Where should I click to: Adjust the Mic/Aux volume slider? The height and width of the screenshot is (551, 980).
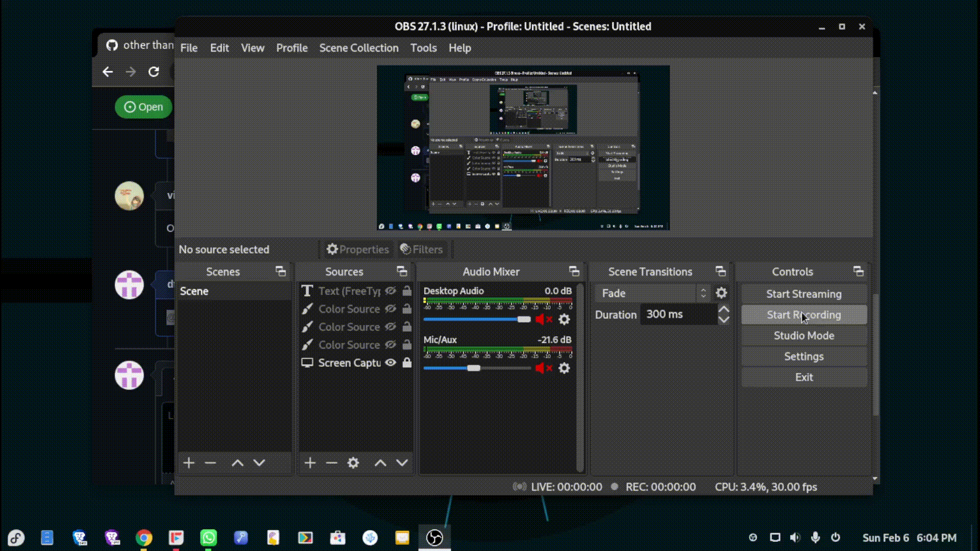tap(474, 368)
